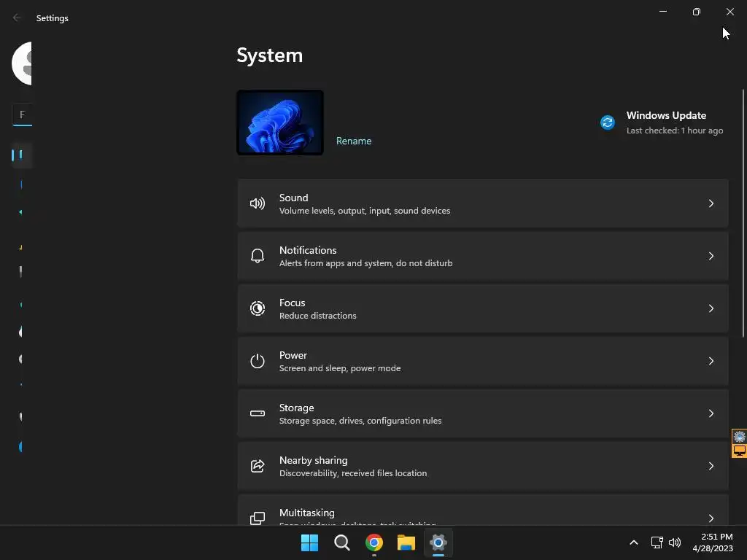Image resolution: width=747 pixels, height=560 pixels.
Task: Click the Notifications bell icon
Action: click(258, 256)
